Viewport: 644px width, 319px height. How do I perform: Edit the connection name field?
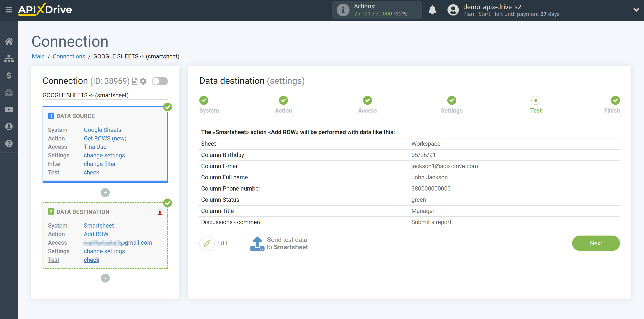[105, 95]
